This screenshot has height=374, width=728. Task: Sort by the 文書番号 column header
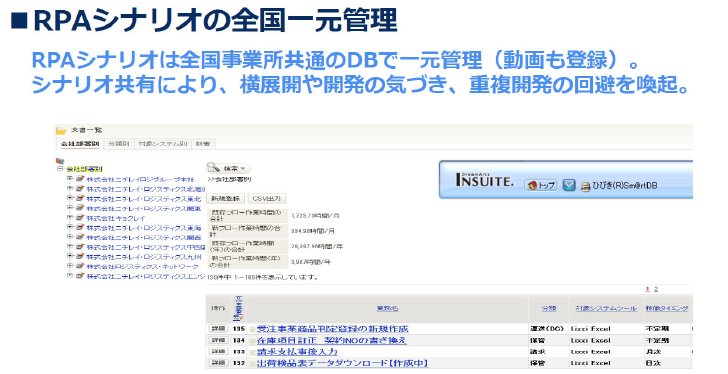pyautogui.click(x=238, y=308)
